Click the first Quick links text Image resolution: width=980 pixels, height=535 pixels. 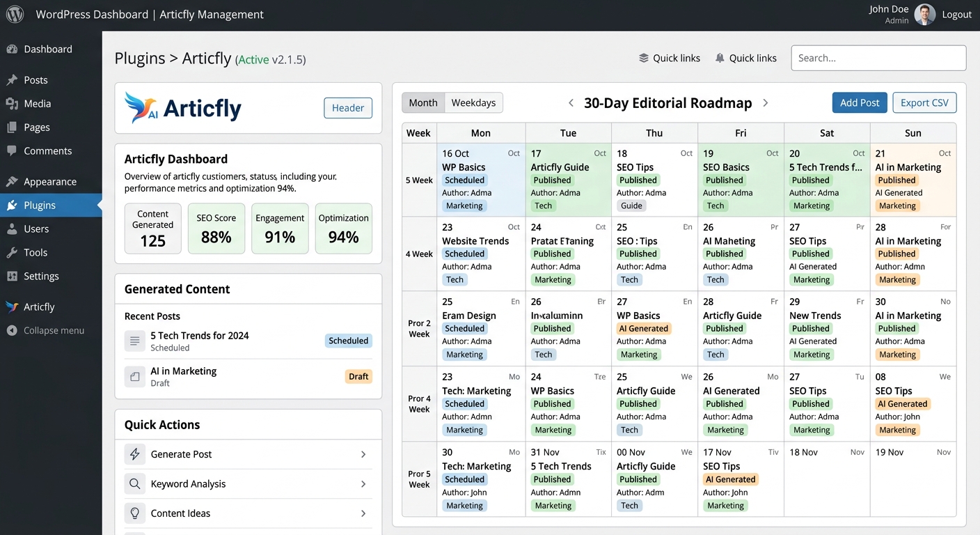pos(677,59)
